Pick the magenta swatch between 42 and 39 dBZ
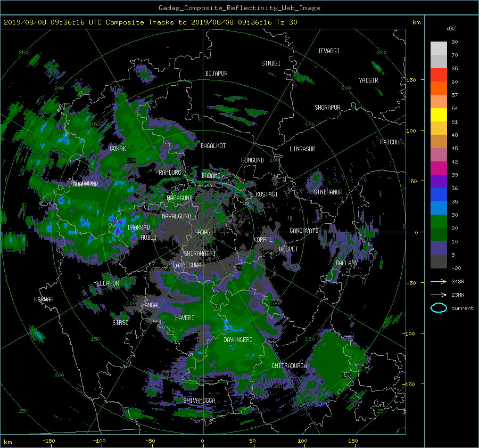The image size is (479, 448). pyautogui.click(x=439, y=168)
